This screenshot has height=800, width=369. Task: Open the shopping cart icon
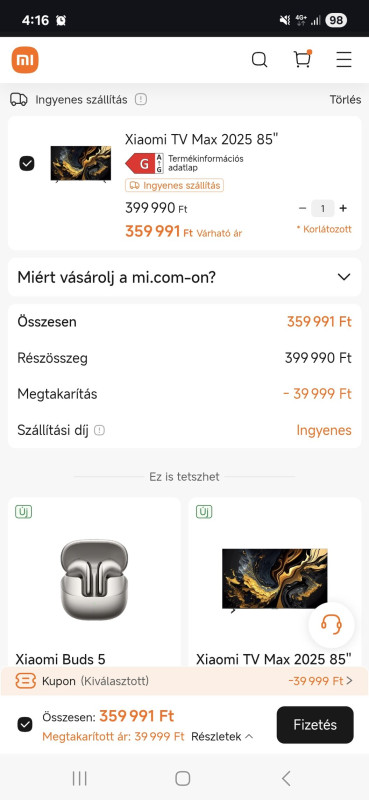point(303,59)
